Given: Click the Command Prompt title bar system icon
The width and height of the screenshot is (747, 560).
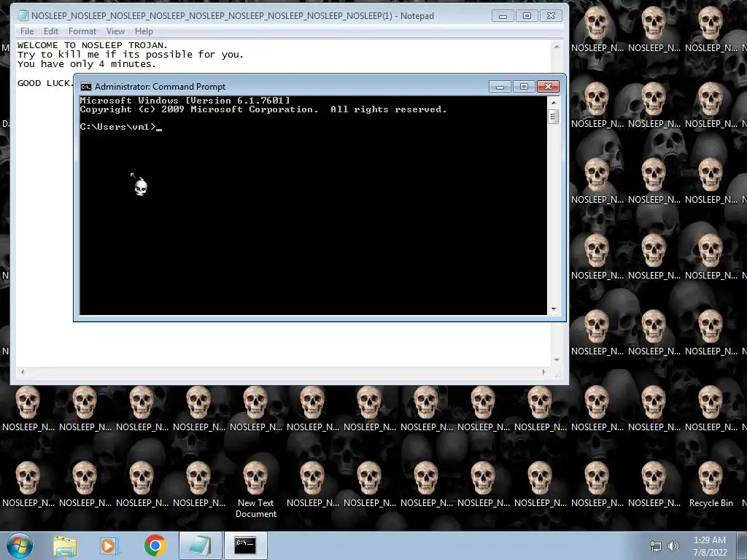Looking at the screenshot, I should [86, 87].
